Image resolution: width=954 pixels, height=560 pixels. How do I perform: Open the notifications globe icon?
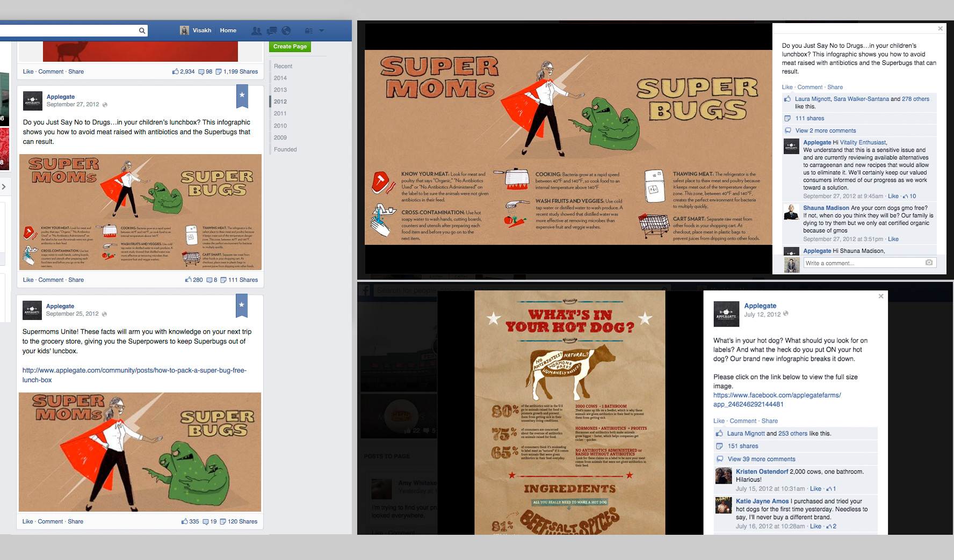[x=286, y=31]
